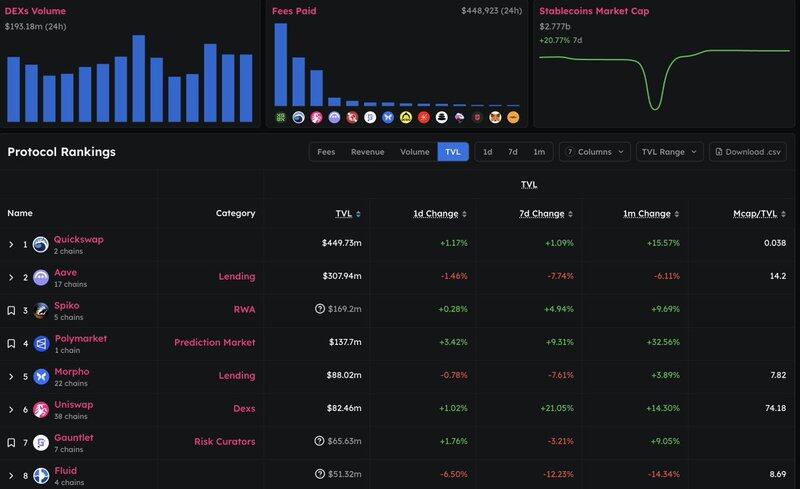Click the sort arrows next to 1d Change header
The image size is (800, 489).
464,214
